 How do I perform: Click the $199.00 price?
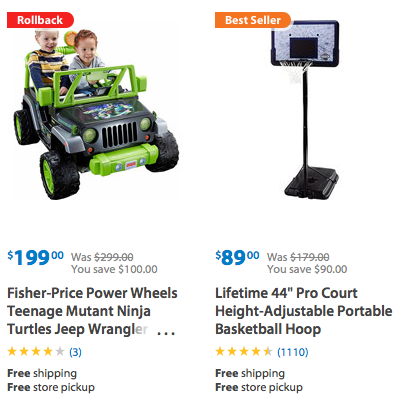35,258
